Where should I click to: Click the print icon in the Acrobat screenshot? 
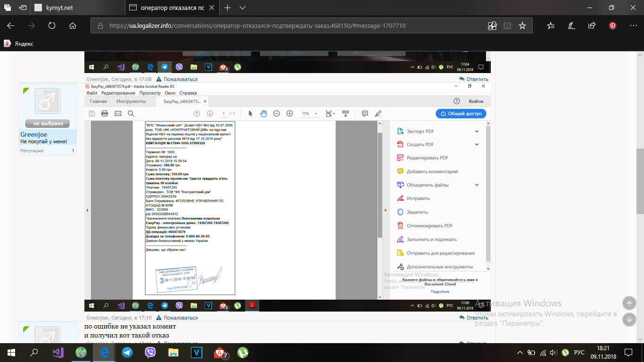pos(105,114)
